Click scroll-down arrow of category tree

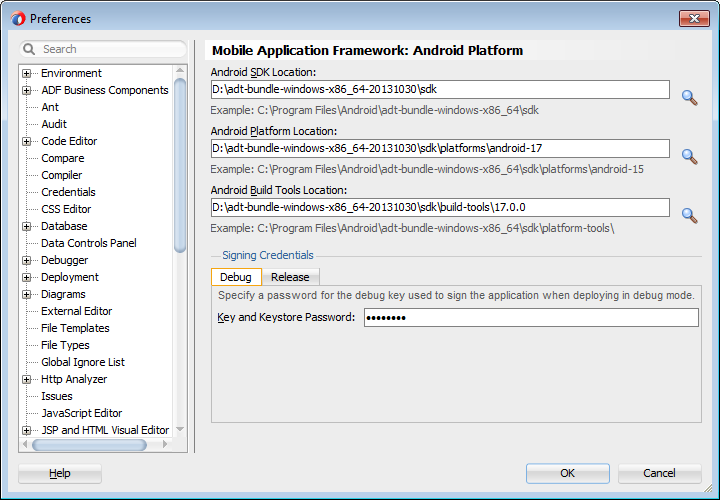pyautogui.click(x=180, y=430)
